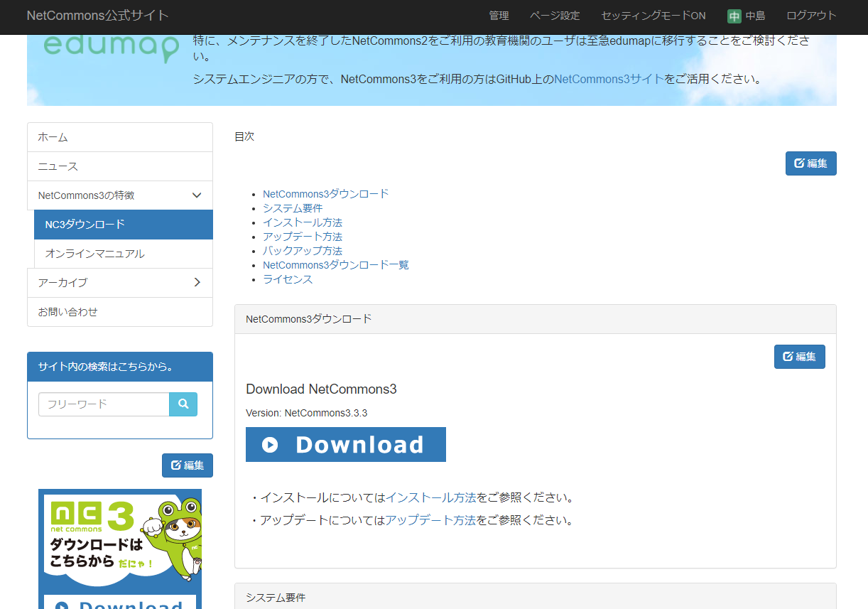Jump to ライセンス in the contents

[x=288, y=279]
